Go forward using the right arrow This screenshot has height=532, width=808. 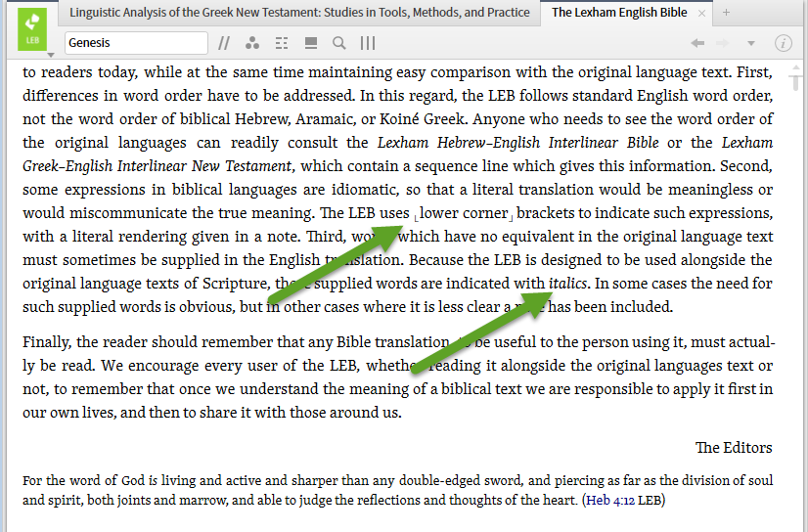(723, 43)
